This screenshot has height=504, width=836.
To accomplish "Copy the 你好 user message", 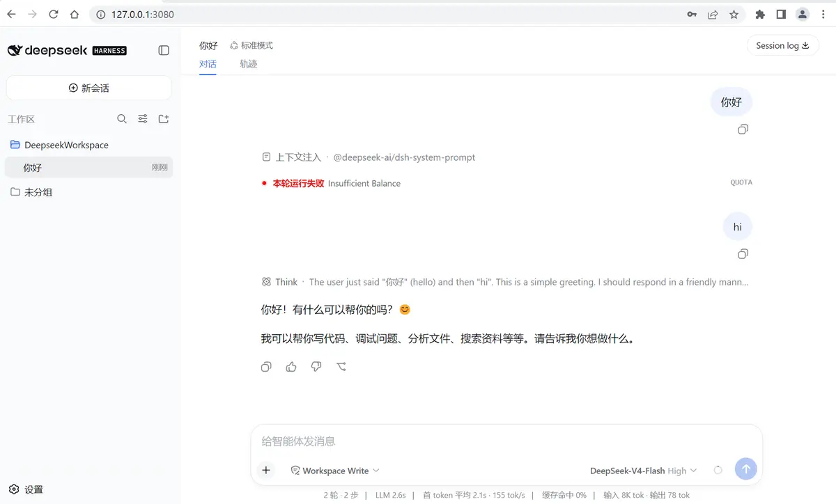I will pyautogui.click(x=743, y=129).
